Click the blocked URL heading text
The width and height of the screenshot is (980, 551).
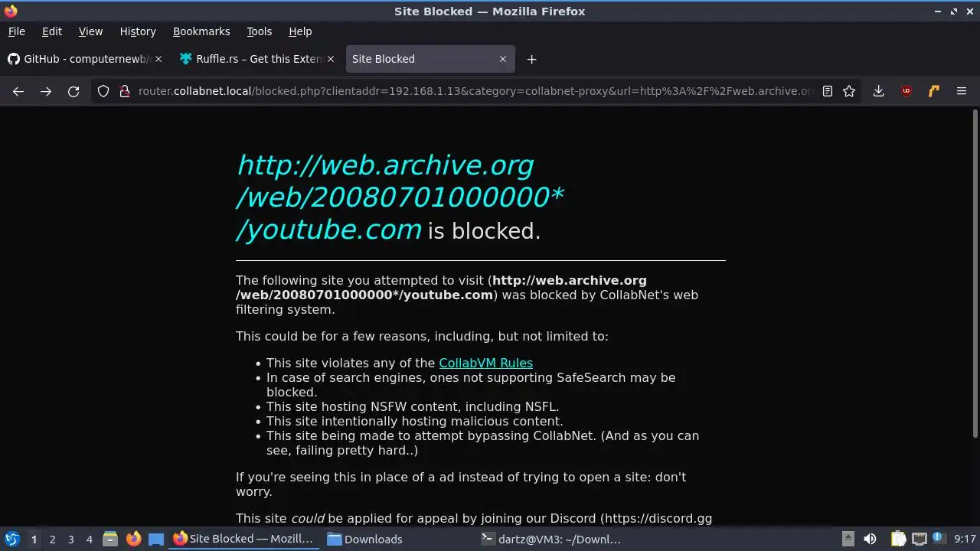coord(400,197)
